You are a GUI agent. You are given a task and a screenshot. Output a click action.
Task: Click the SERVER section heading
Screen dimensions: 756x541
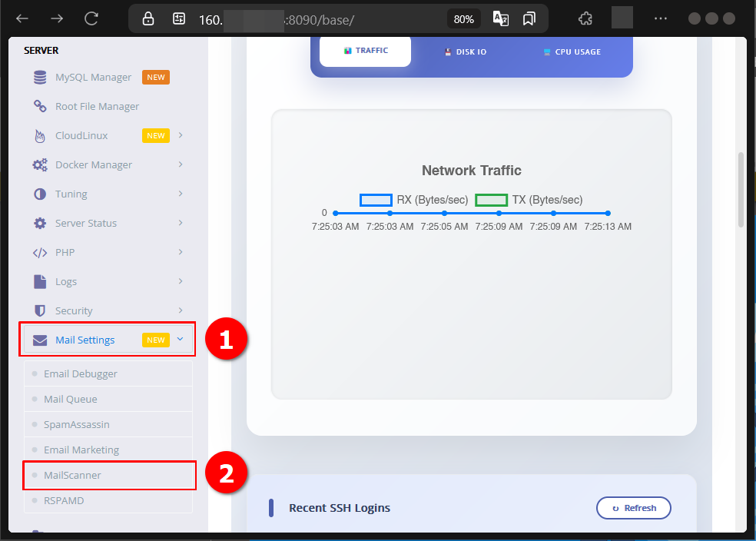click(x=41, y=51)
